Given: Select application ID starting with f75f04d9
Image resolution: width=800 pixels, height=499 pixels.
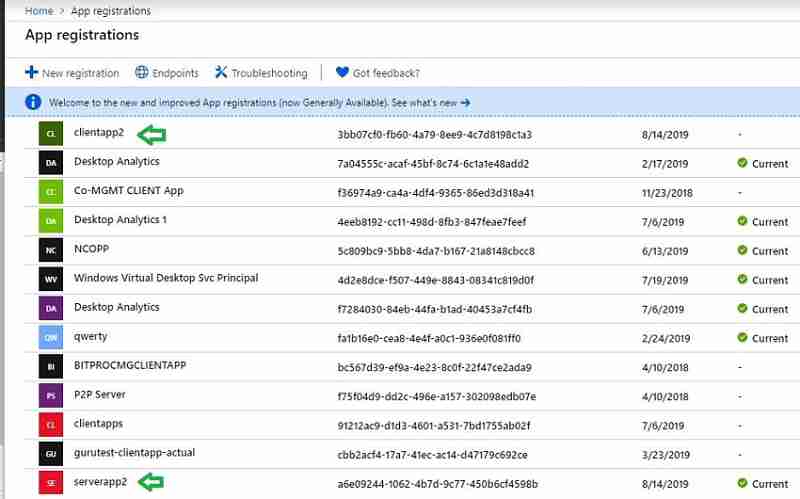Looking at the screenshot, I should [x=437, y=396].
